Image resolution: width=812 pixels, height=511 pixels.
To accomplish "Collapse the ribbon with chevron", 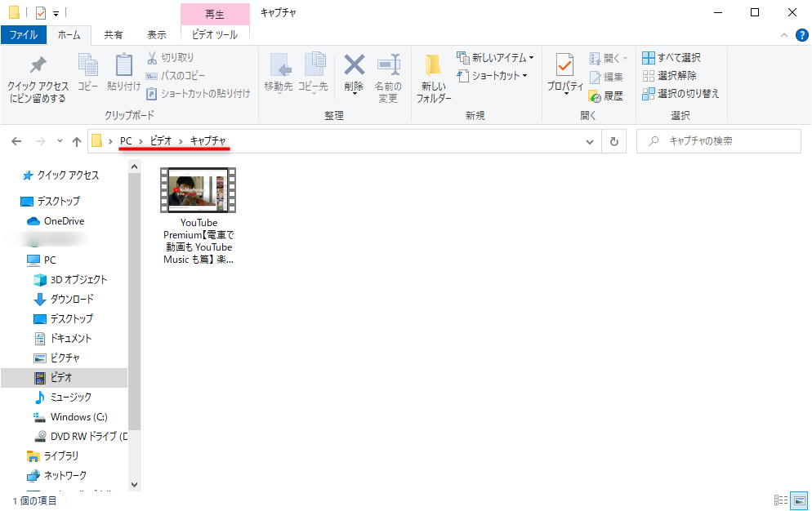I will click(784, 35).
